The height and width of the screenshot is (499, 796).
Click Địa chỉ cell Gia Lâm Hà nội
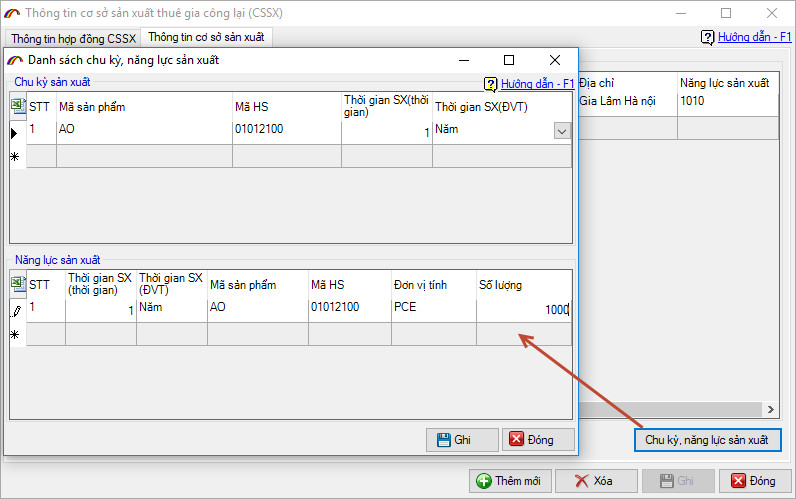pyautogui.click(x=628, y=103)
